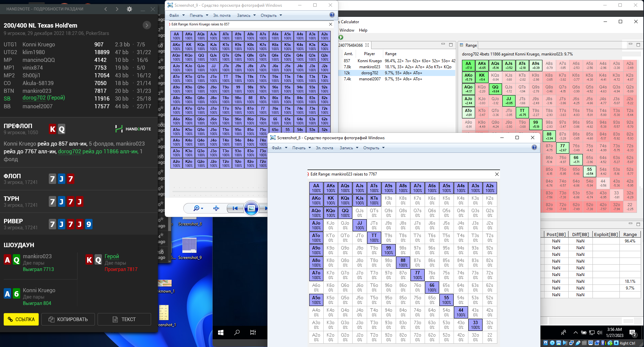This screenshot has height=347, width=644.
Task: Open Window menu in Calculator
Action: (347, 30)
